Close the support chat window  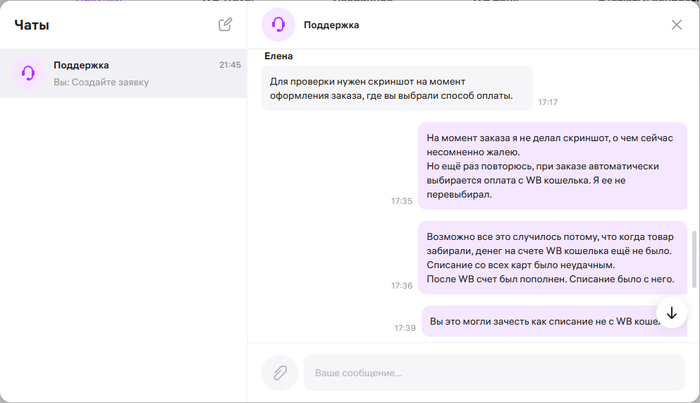coord(676,25)
